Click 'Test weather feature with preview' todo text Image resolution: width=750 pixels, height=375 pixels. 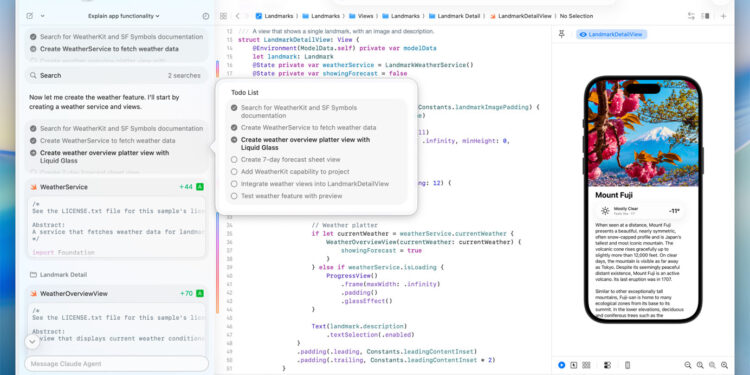(291, 196)
